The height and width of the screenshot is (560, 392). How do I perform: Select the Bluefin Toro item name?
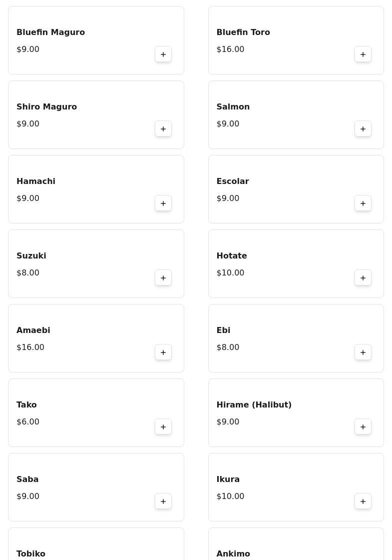(243, 32)
